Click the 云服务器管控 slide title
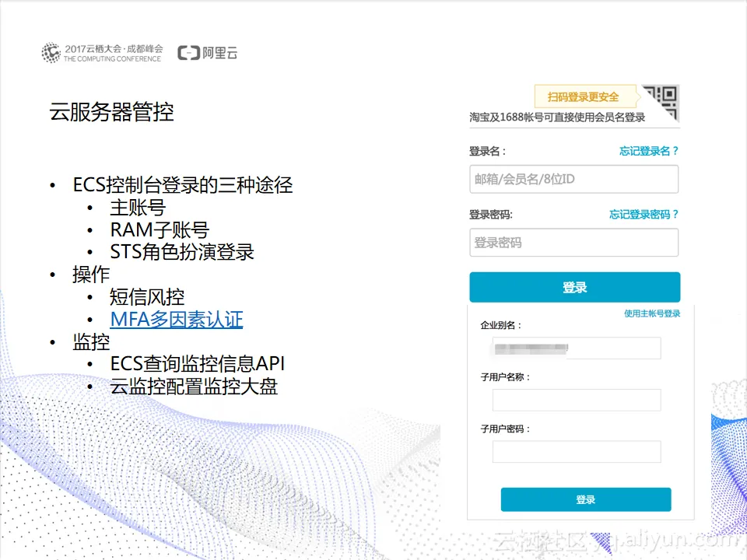The width and height of the screenshot is (747, 560). coord(111,112)
